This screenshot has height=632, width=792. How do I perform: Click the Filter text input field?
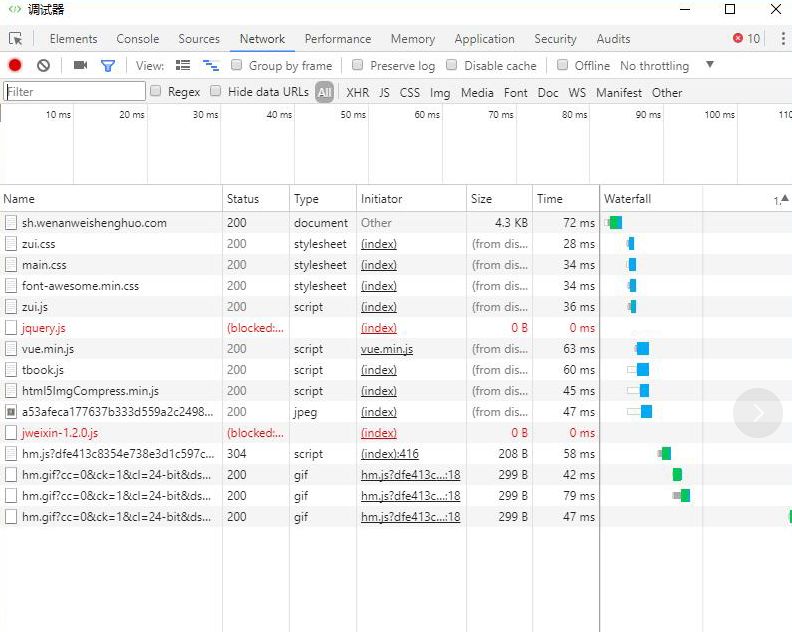(x=75, y=92)
